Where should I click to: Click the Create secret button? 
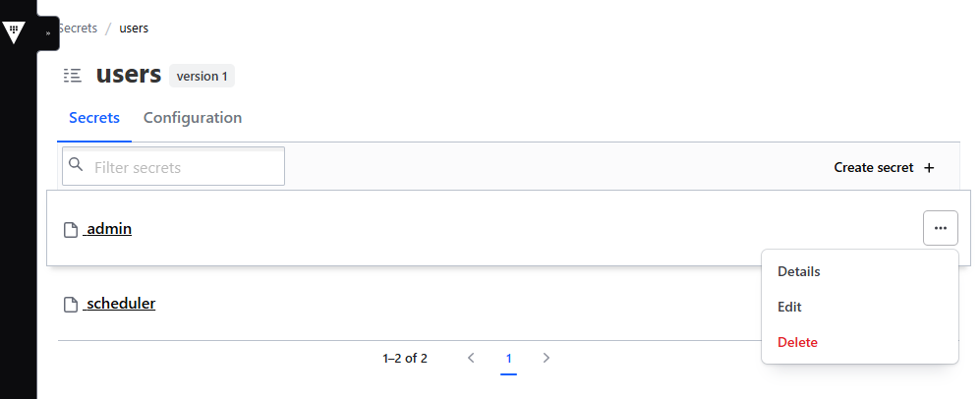coord(884,167)
